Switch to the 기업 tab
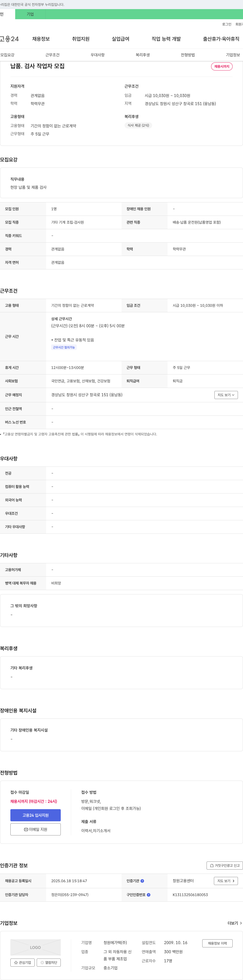Image resolution: width=243 pixels, height=980 pixels. click(x=30, y=14)
